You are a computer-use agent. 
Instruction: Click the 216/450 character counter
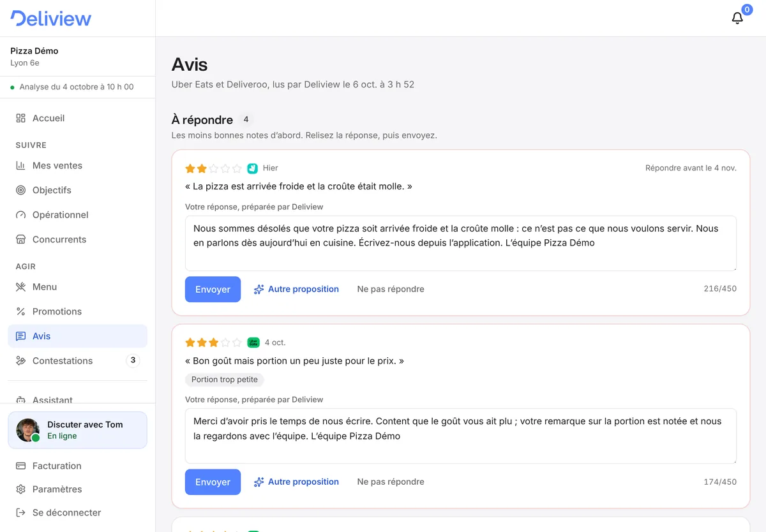point(720,289)
